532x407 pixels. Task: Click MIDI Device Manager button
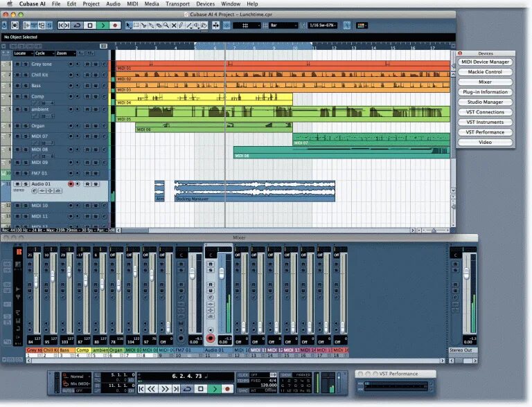click(485, 62)
